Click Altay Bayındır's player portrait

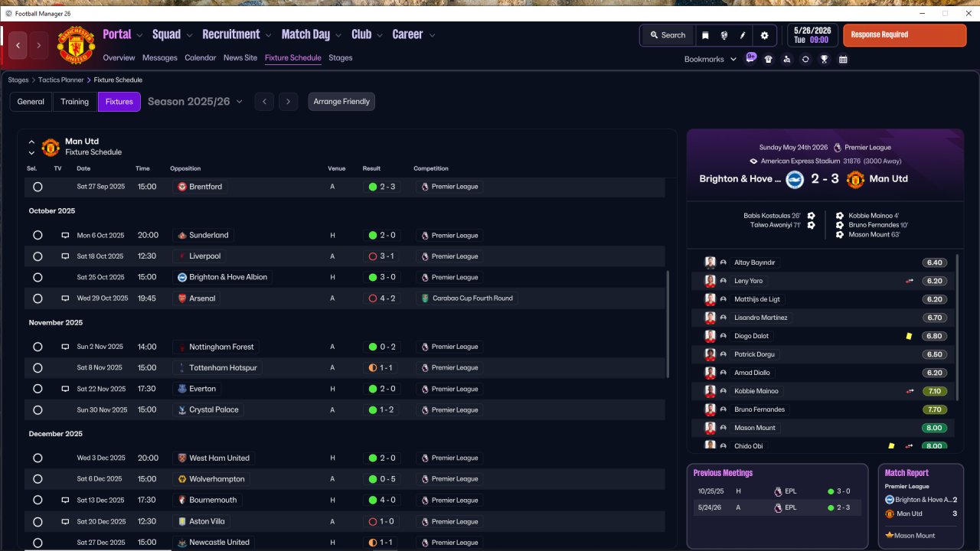pos(710,262)
